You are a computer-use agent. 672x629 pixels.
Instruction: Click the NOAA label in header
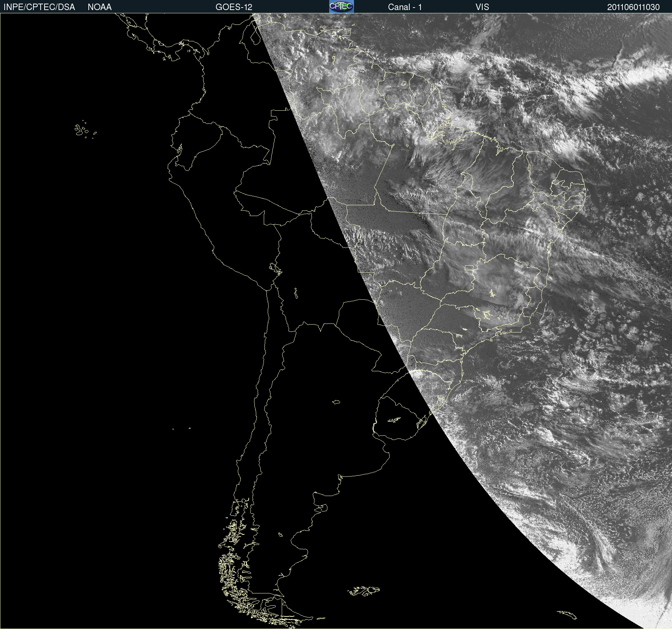coord(100,7)
